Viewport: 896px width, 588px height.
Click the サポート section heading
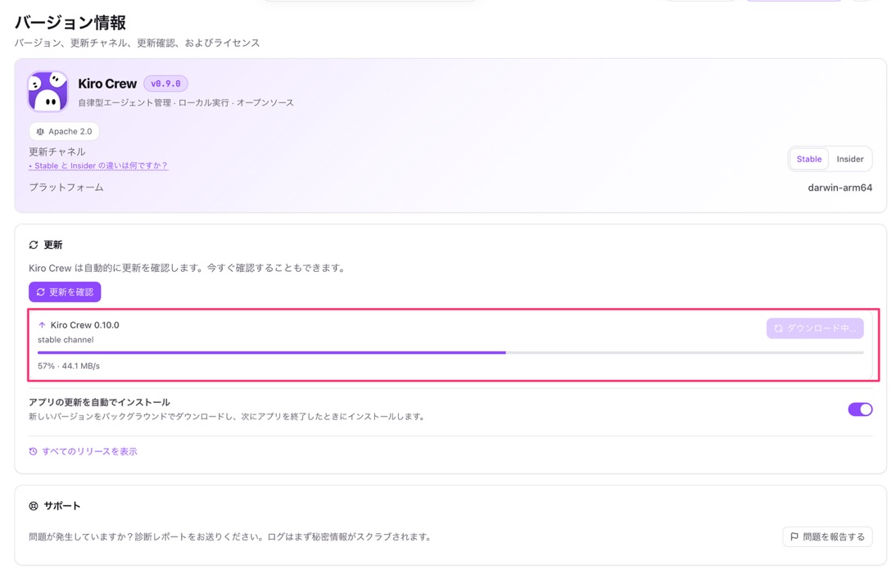tap(61, 506)
